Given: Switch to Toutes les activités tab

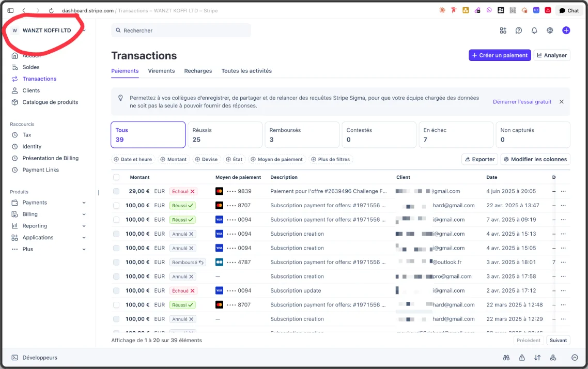Looking at the screenshot, I should point(246,71).
